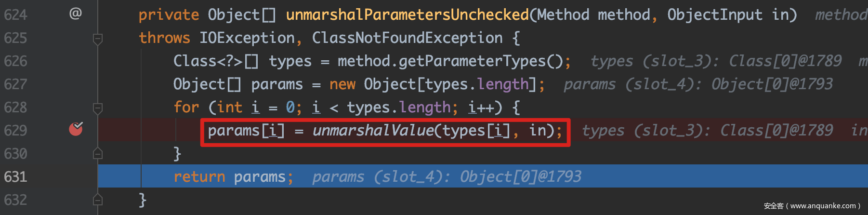Collapse the method fold marker on line 625

click(98, 38)
